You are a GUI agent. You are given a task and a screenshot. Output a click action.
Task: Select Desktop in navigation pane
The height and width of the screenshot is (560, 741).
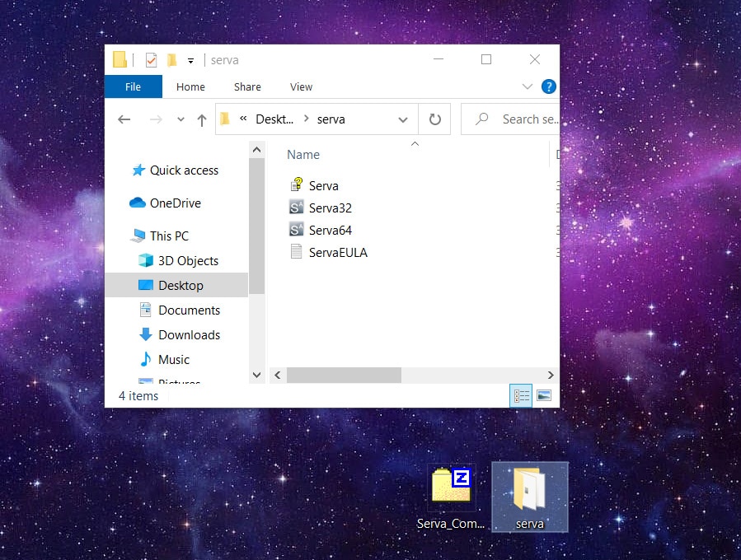tap(176, 285)
